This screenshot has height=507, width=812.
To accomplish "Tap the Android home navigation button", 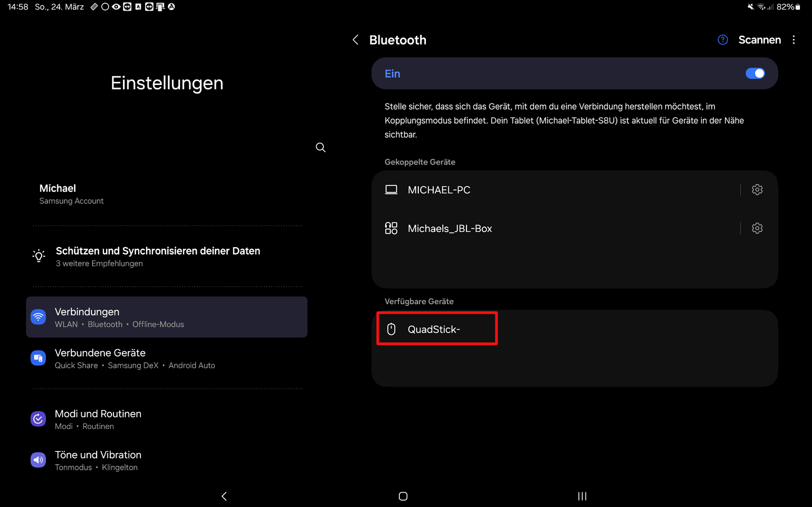I will 403,496.
